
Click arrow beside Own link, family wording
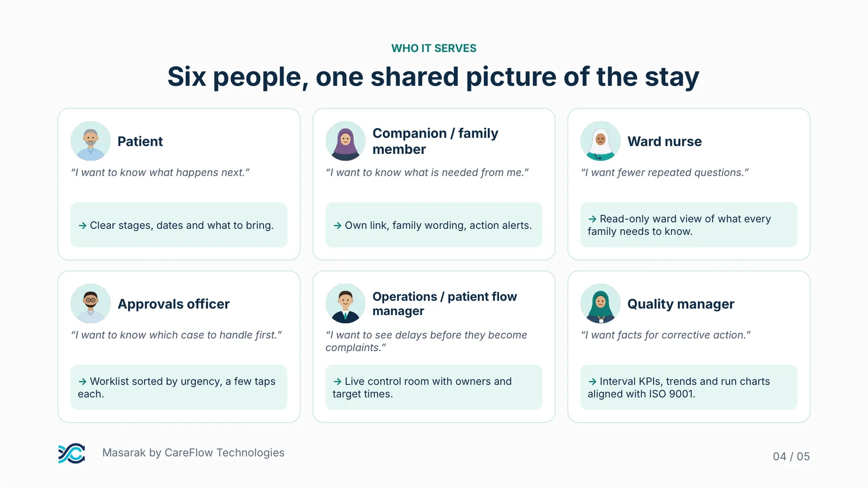coord(337,226)
